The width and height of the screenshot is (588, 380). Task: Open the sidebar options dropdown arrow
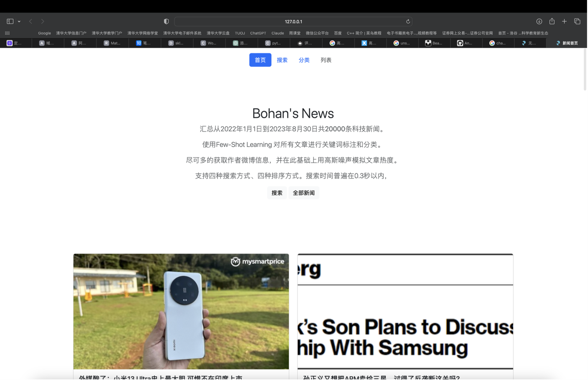19,21
